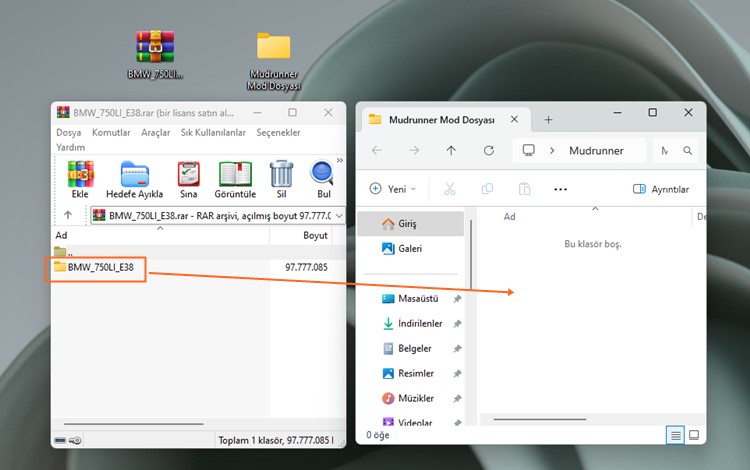The image size is (750, 470).
Task: Open the Yeni (New) dropdown
Action: [393, 189]
